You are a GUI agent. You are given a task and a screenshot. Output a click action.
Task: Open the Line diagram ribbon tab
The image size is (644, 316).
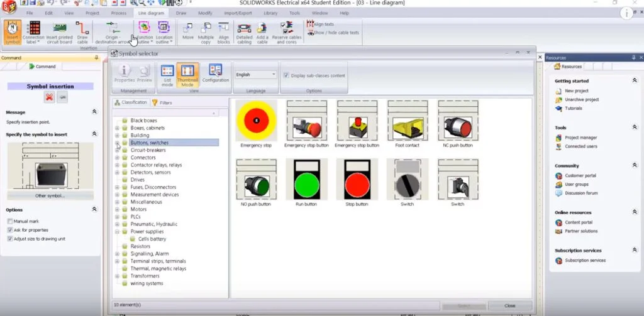coord(151,13)
